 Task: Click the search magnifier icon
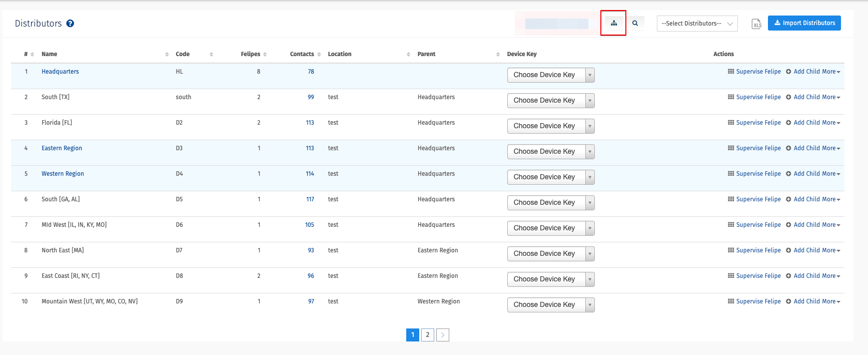[635, 23]
